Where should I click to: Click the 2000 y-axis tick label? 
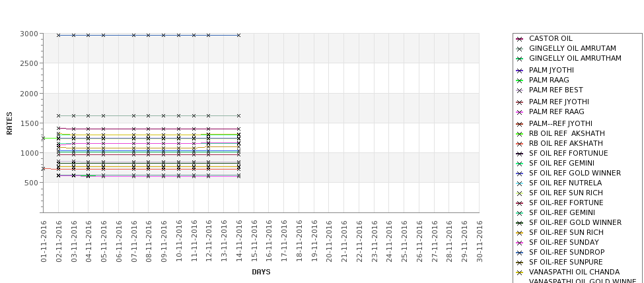[29, 94]
